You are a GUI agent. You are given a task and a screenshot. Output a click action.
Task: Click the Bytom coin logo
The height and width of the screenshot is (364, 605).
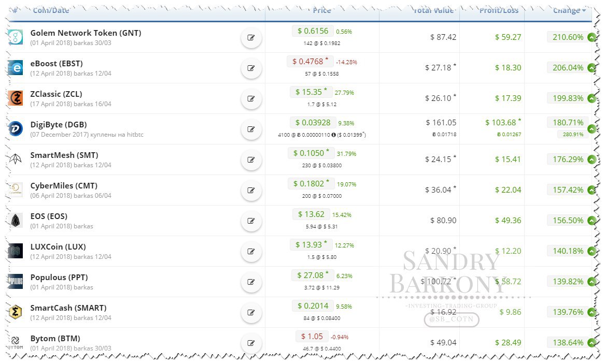click(x=16, y=342)
